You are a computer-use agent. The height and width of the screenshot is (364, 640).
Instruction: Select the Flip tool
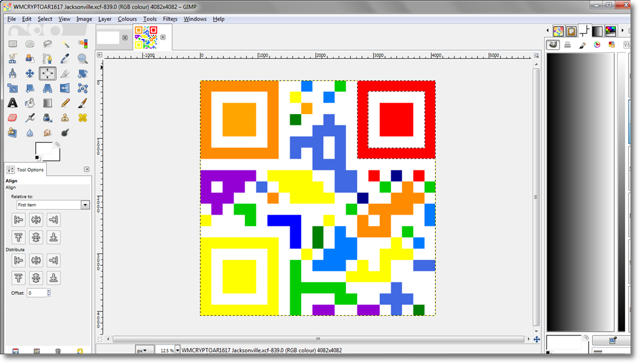point(65,88)
